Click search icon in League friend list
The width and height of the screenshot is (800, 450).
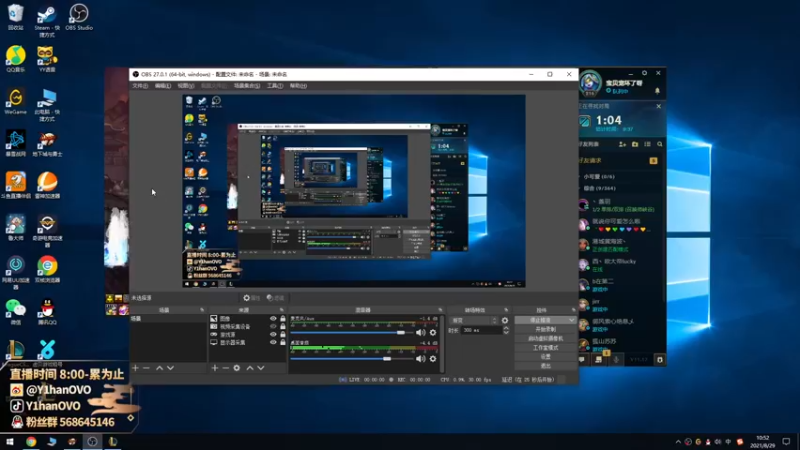[x=660, y=144]
